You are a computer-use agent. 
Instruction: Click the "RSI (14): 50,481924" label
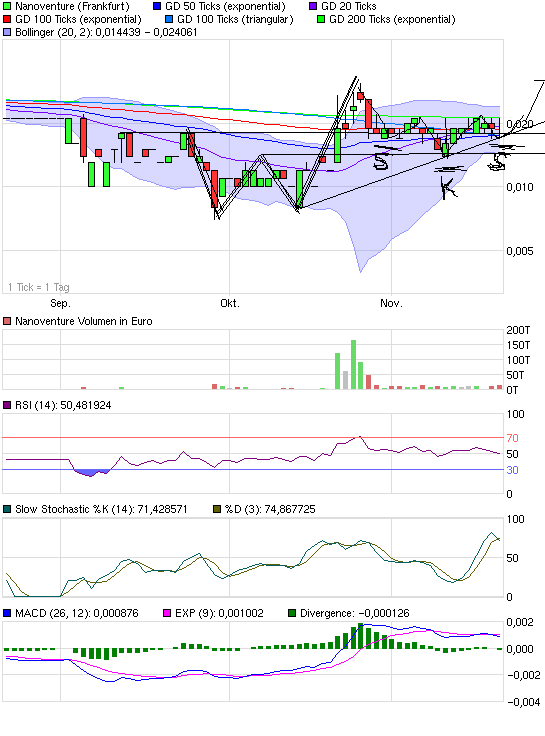[x=63, y=405]
